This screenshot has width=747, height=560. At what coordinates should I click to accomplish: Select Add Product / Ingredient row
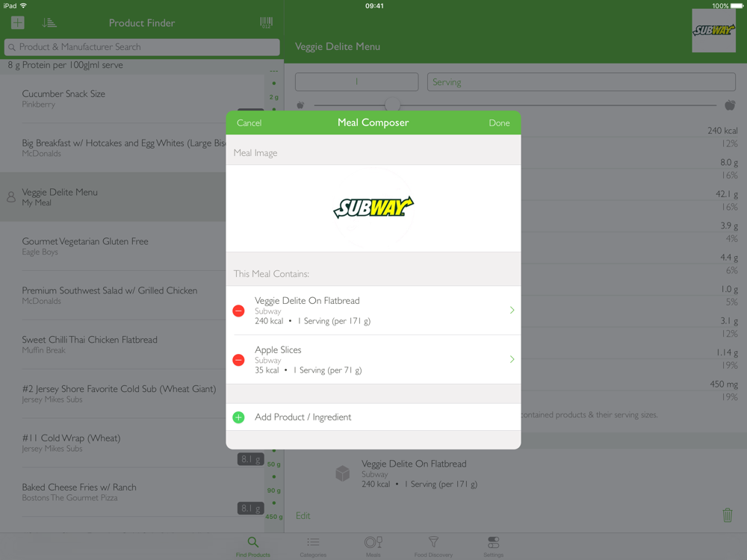373,417
